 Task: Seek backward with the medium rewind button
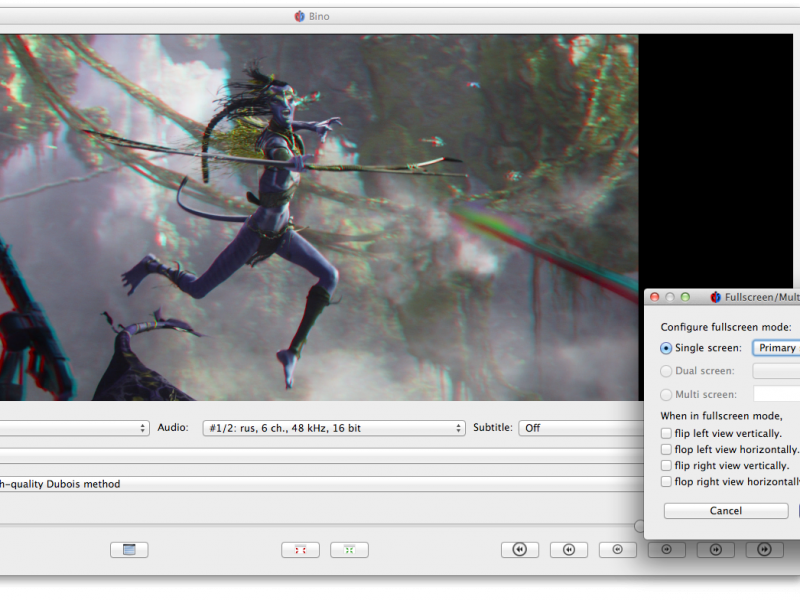click(x=568, y=549)
